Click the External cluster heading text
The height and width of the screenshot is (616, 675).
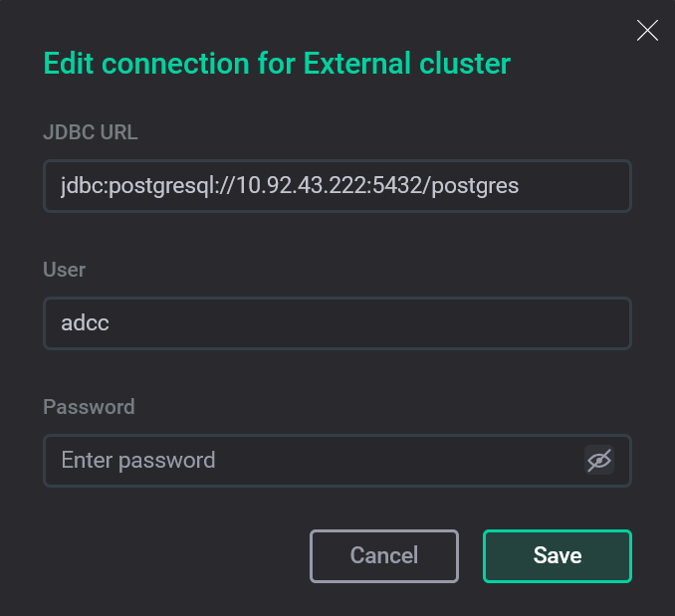pos(406,65)
